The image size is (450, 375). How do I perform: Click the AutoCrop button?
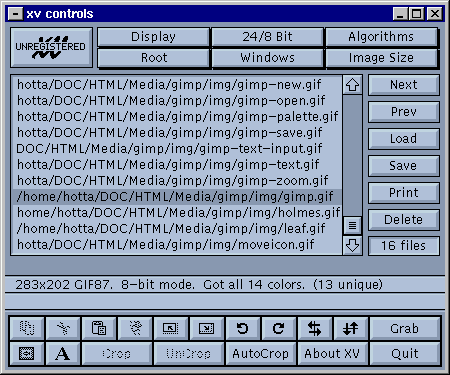coord(261,353)
